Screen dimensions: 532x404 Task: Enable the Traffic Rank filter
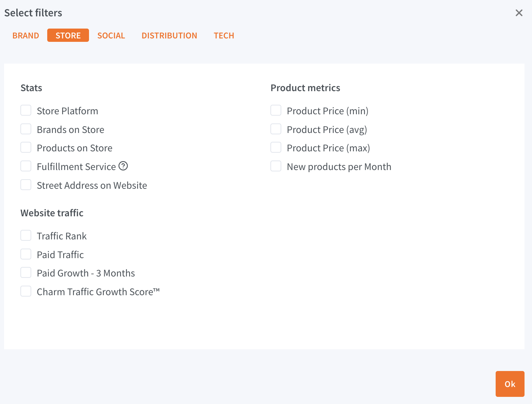(26, 236)
